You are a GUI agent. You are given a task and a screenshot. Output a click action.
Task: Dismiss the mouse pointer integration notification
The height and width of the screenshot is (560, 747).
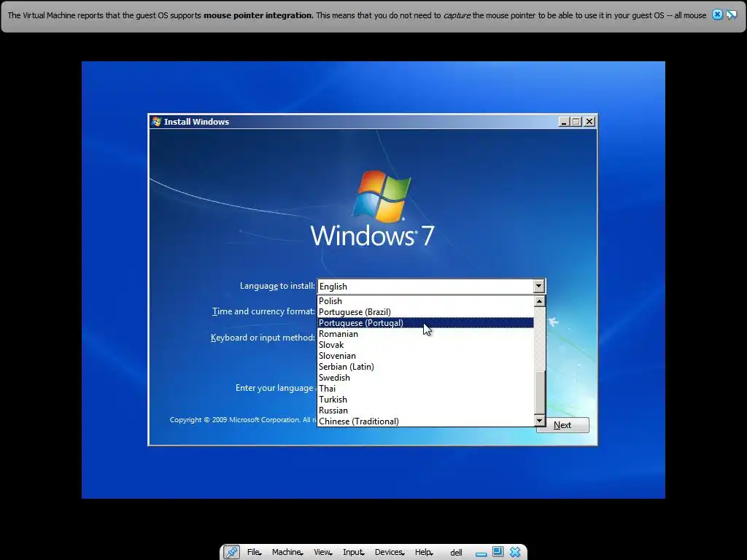pos(717,15)
